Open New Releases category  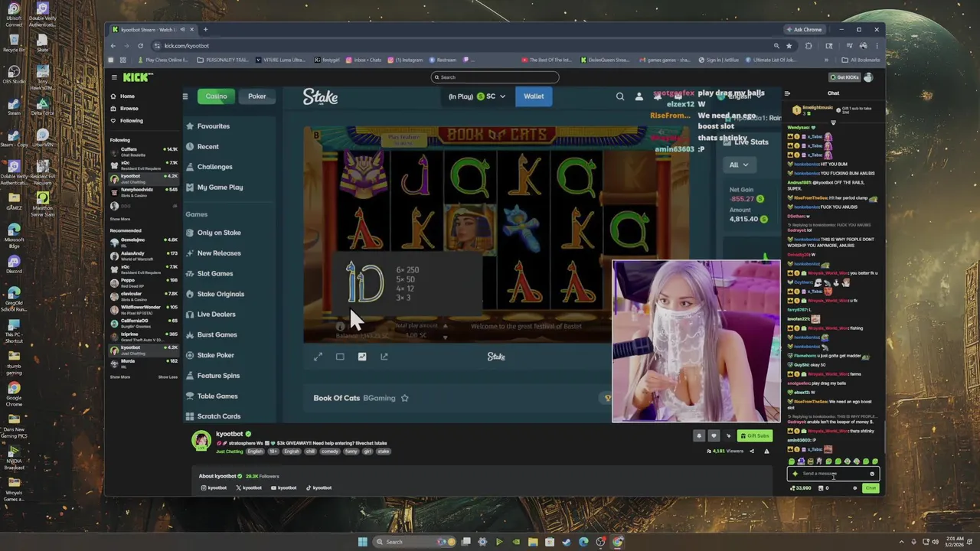pyautogui.click(x=219, y=253)
